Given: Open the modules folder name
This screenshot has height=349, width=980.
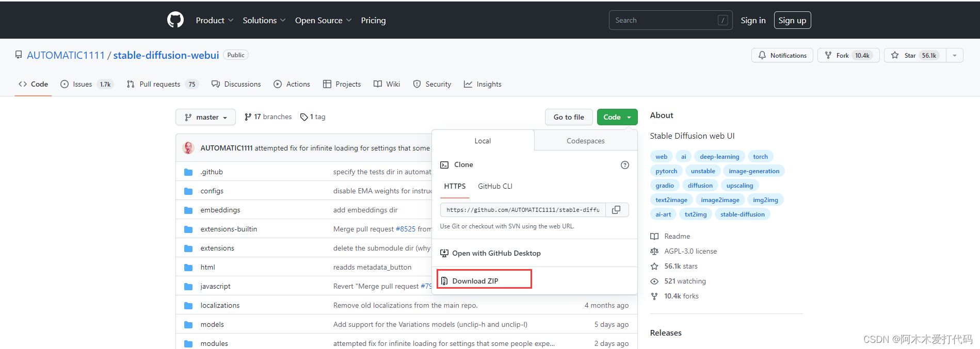Looking at the screenshot, I should [x=214, y=343].
